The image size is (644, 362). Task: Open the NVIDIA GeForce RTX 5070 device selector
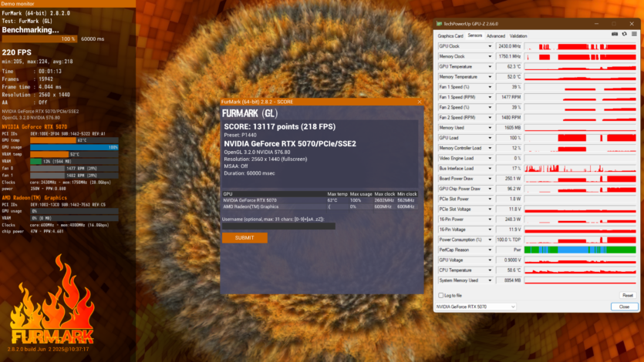(x=475, y=307)
